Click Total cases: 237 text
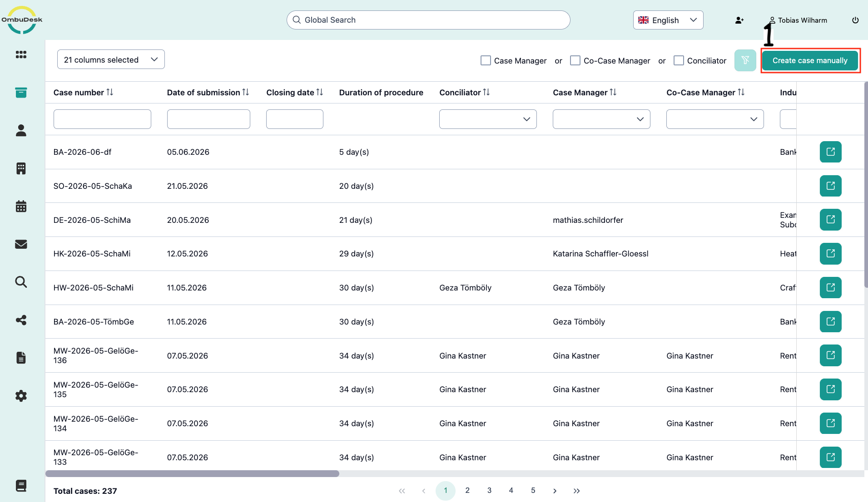This screenshot has height=502, width=868. tap(85, 491)
